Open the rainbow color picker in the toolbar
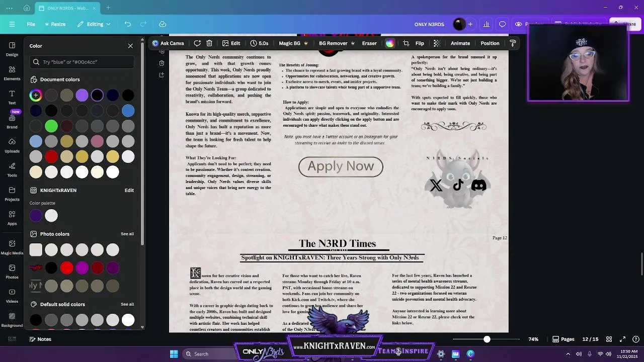Image resolution: width=644 pixels, height=362 pixels. click(x=390, y=43)
